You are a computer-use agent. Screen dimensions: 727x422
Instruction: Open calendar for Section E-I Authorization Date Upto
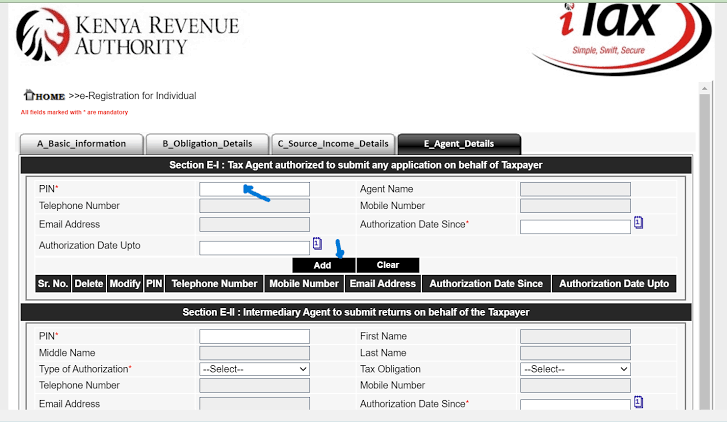pos(317,243)
